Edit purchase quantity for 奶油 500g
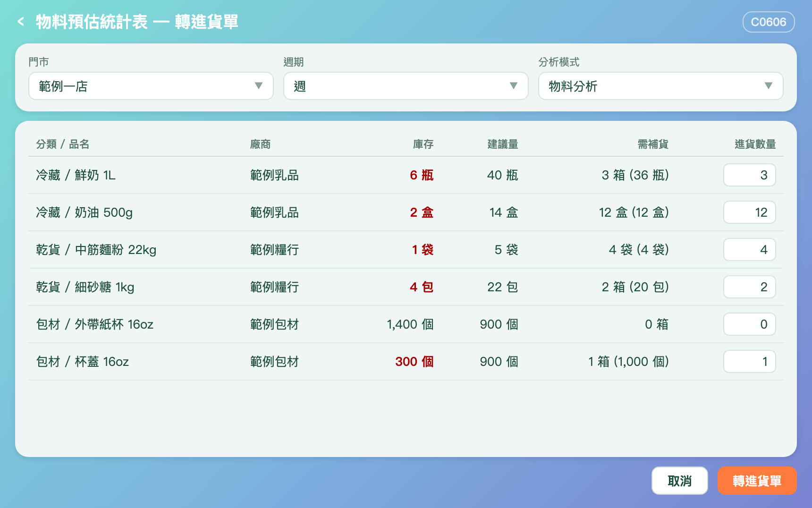Image resolution: width=812 pixels, height=508 pixels. point(750,212)
